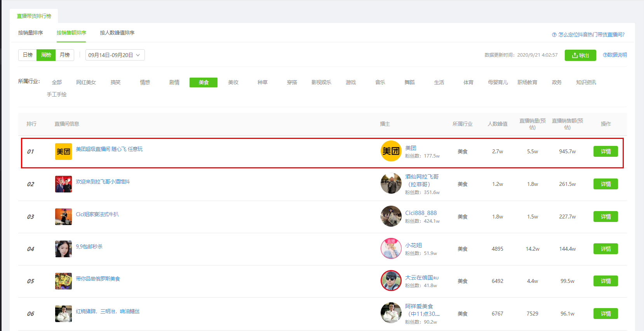The image size is (644, 331).
Task: Filter industry by 情感
Action: pos(145,82)
